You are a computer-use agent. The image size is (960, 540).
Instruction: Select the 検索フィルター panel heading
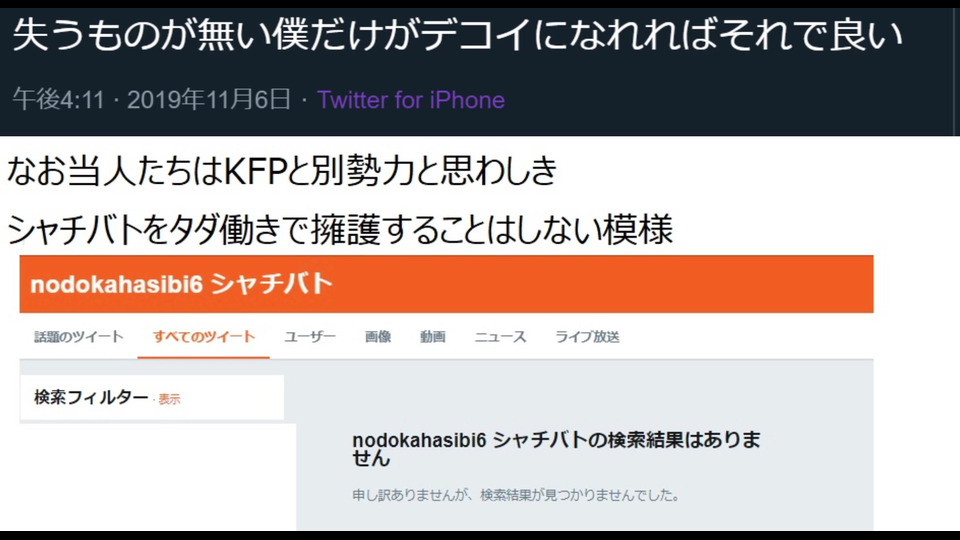tap(91, 397)
